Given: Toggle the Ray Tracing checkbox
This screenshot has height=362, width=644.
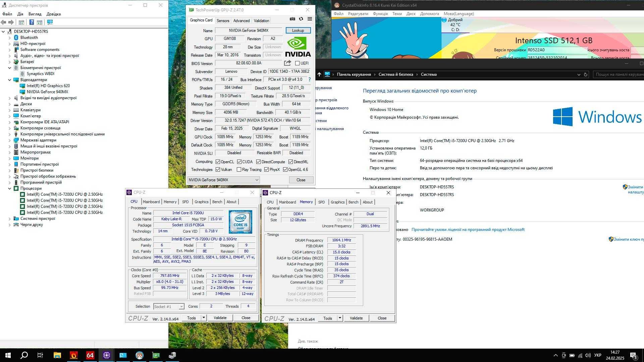Looking at the screenshot, I should pos(239,170).
